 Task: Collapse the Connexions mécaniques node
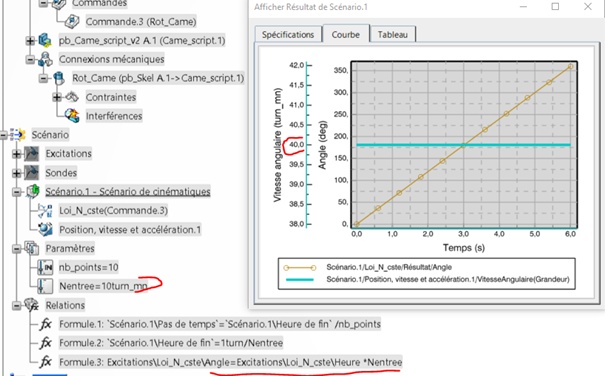coord(30,59)
